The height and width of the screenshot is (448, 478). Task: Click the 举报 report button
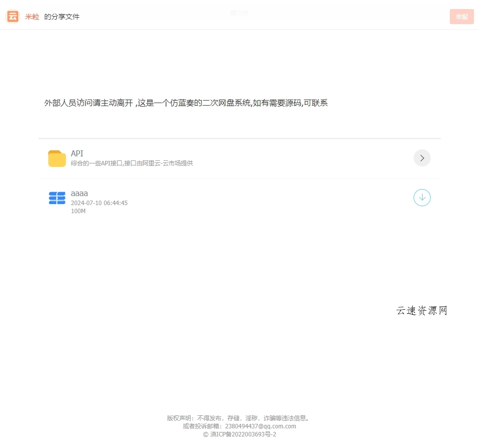(x=461, y=16)
